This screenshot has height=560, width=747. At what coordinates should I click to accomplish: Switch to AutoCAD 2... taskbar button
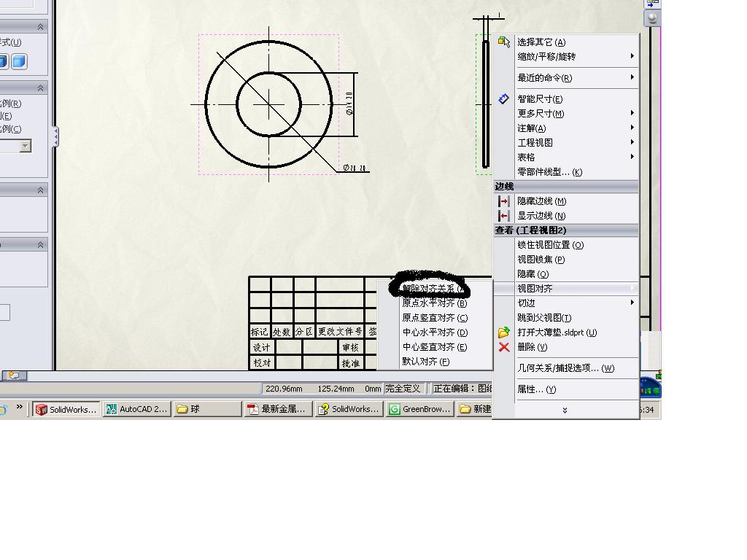[136, 409]
